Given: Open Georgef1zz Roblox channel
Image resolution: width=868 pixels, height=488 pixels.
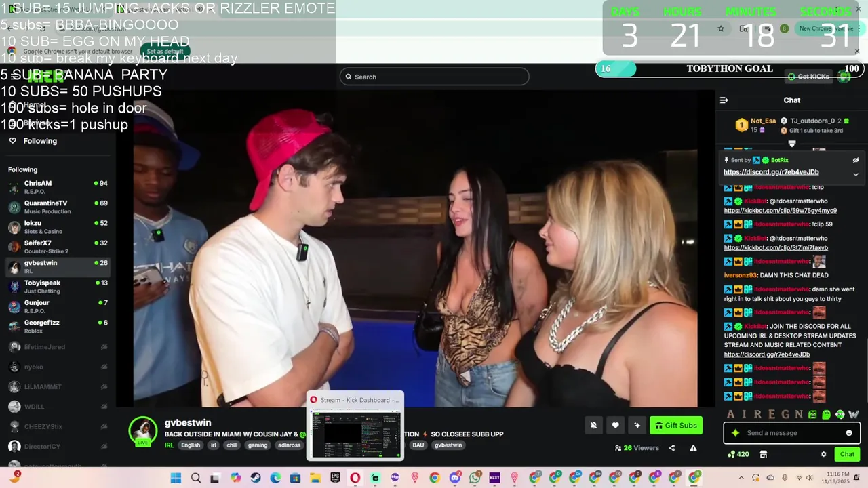Looking at the screenshot, I should point(58,326).
